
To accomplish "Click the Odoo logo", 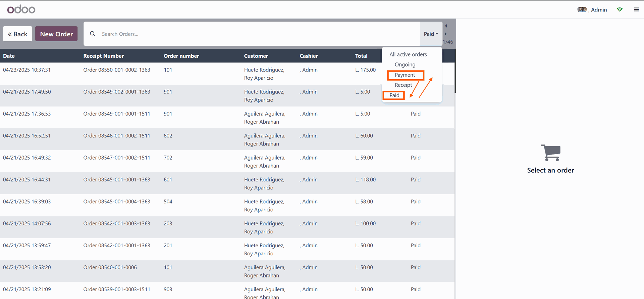I will (21, 9).
